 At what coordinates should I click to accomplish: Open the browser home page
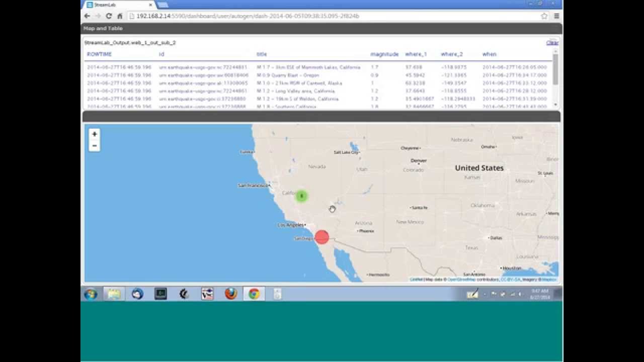(120, 16)
